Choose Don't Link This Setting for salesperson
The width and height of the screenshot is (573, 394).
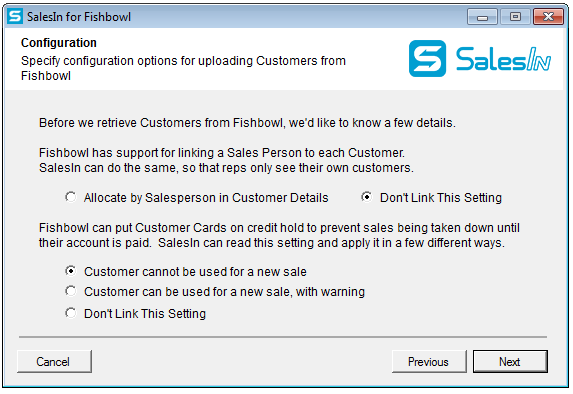tap(432, 197)
